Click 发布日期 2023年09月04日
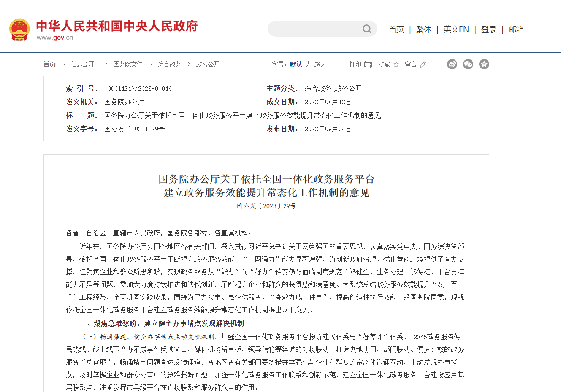561x392 pixels. [328, 129]
